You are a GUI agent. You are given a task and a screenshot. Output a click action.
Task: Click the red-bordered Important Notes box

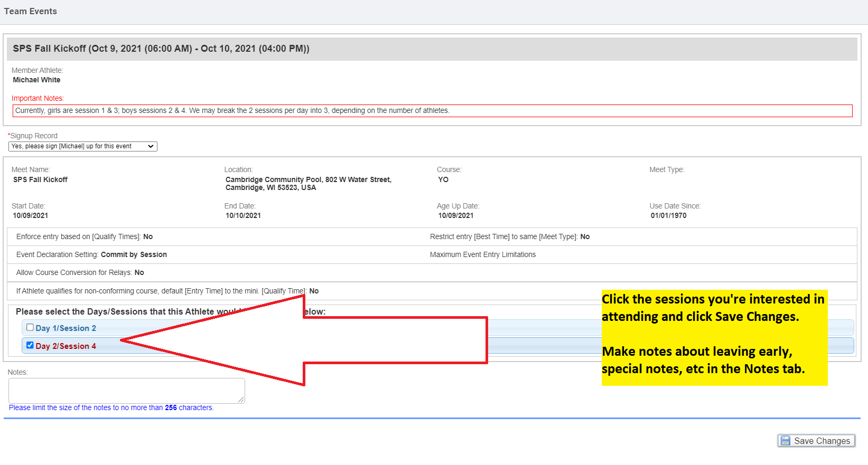coord(432,111)
